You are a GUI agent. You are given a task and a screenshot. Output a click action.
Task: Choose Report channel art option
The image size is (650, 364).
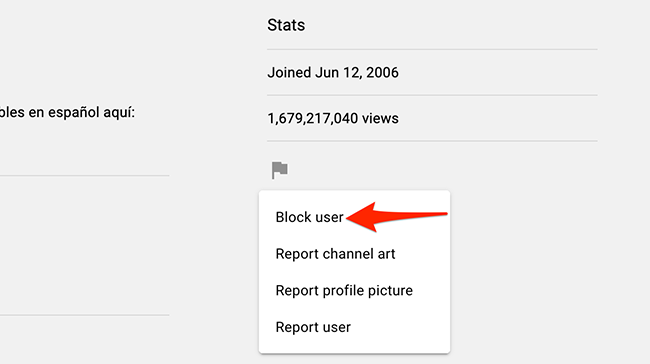click(335, 254)
